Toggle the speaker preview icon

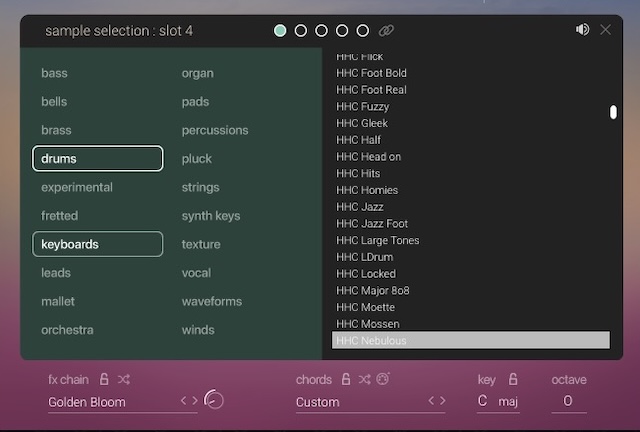582,30
